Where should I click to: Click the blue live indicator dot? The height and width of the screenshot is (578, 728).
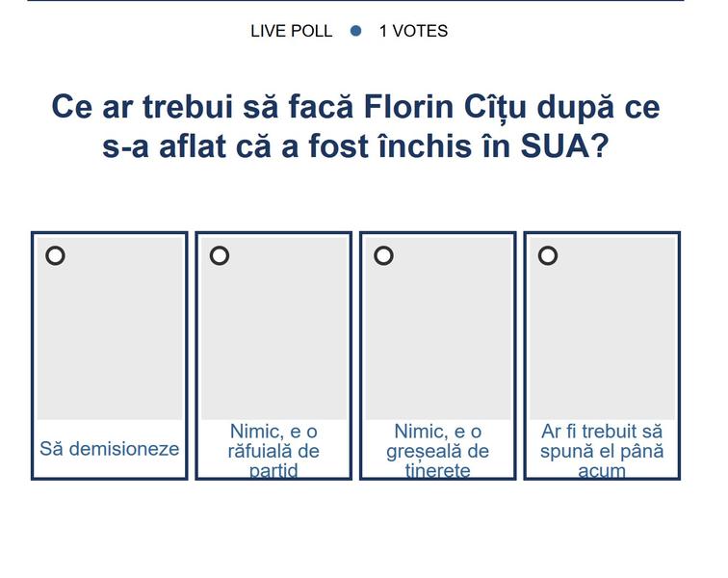pyautogui.click(x=355, y=31)
